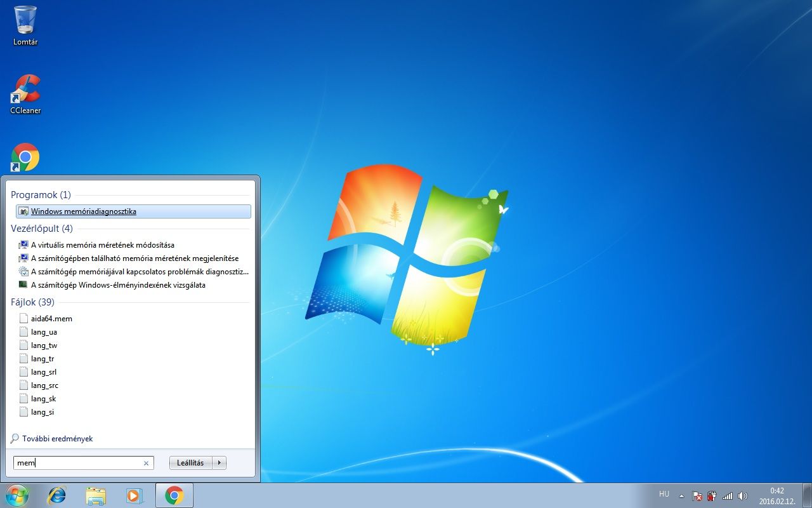Open the volume speaker tray icon
The image size is (812, 508).
click(742, 496)
